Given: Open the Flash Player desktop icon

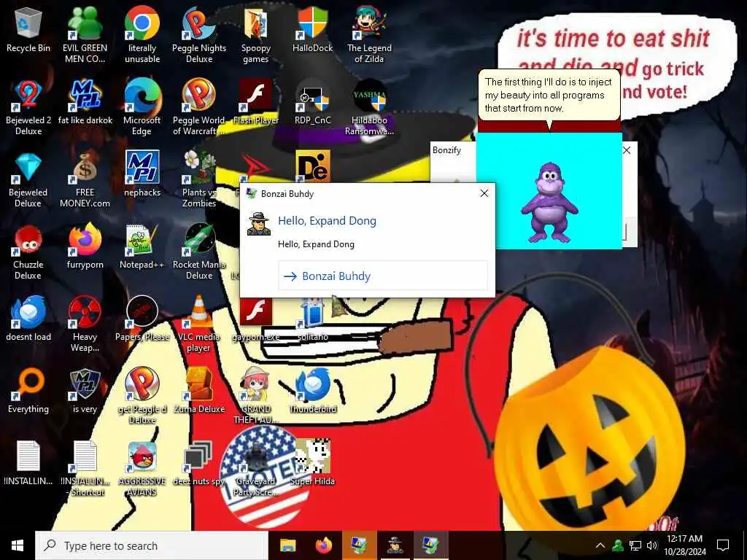Looking at the screenshot, I should coord(256,102).
